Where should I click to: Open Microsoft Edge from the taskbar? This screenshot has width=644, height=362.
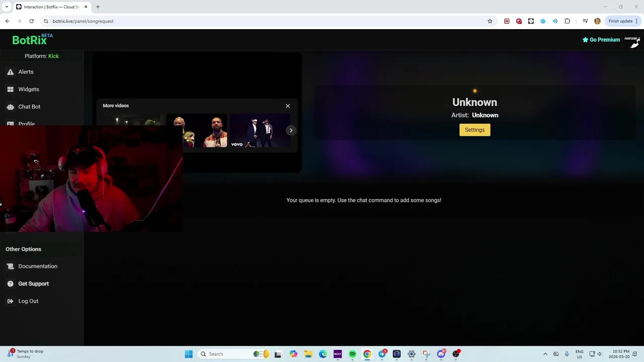click(x=323, y=354)
